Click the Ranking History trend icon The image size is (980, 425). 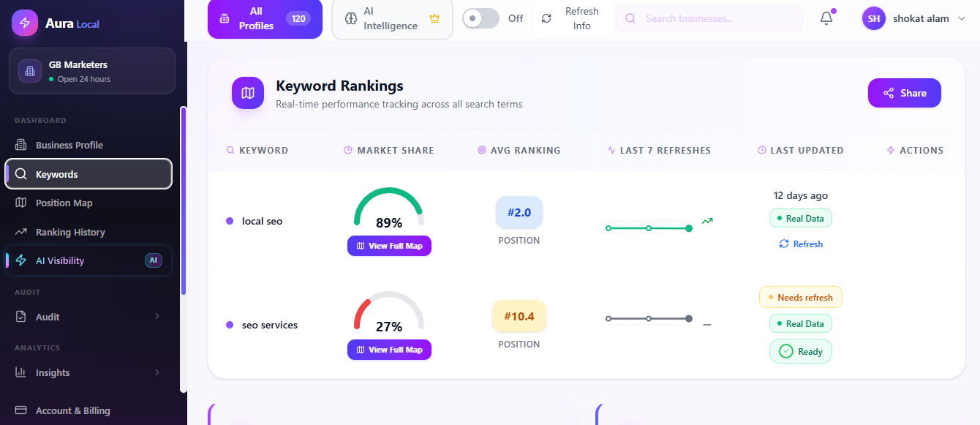(21, 232)
